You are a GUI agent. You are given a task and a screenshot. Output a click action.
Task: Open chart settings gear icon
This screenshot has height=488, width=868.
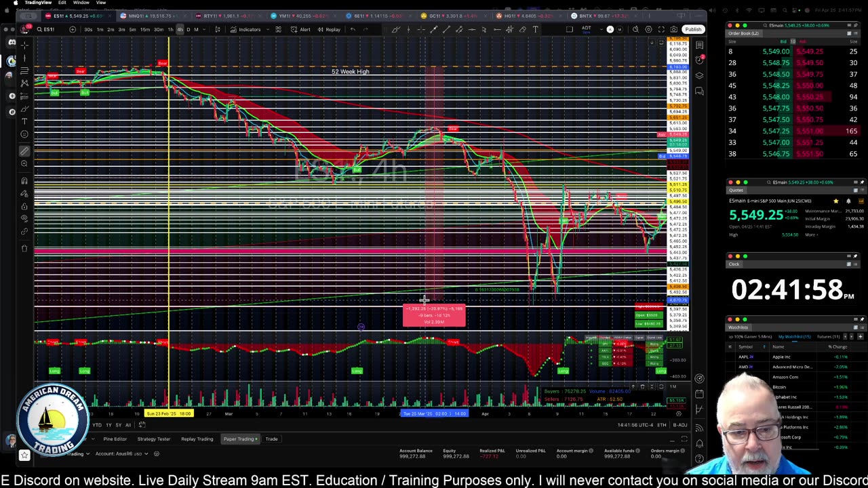pyautogui.click(x=649, y=29)
